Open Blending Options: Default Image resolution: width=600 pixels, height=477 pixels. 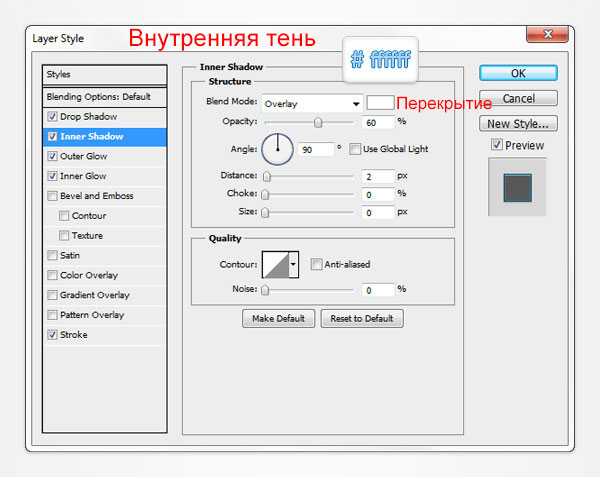point(105,97)
